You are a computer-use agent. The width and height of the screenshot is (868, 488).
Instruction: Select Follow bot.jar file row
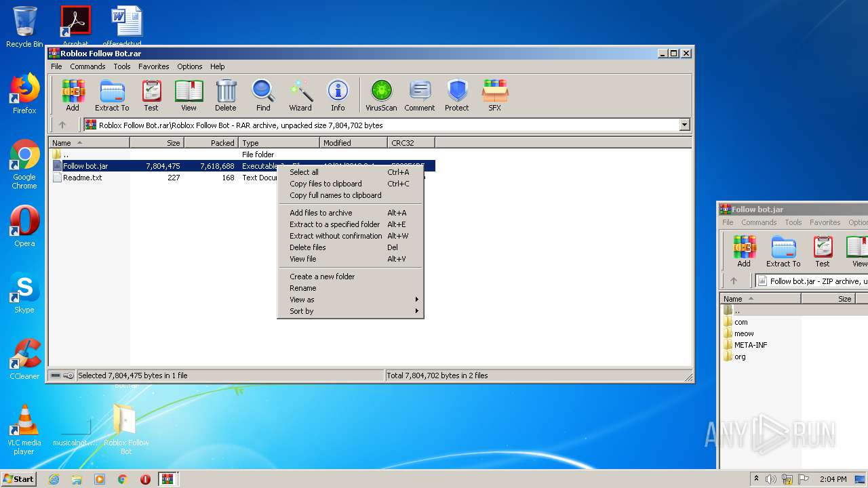164,166
